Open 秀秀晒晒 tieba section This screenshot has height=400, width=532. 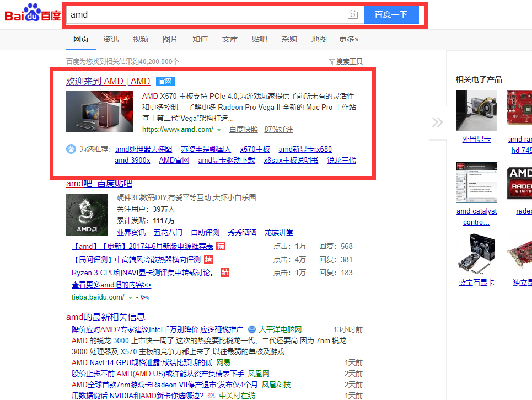click(x=242, y=233)
